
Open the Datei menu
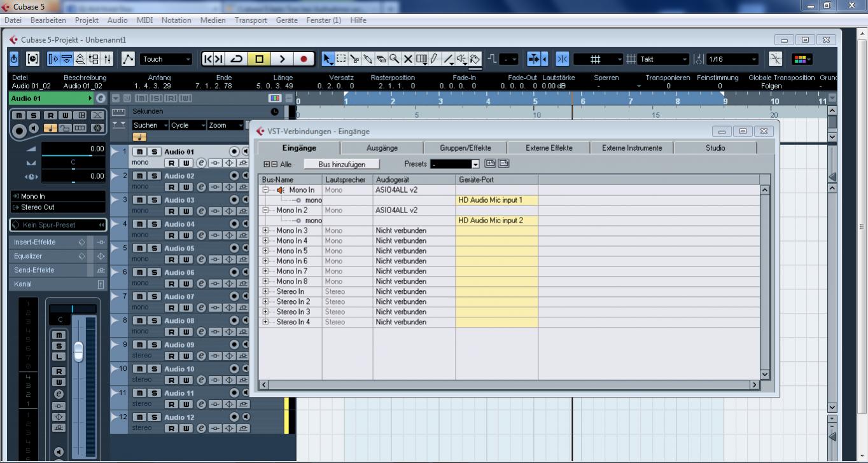click(13, 20)
